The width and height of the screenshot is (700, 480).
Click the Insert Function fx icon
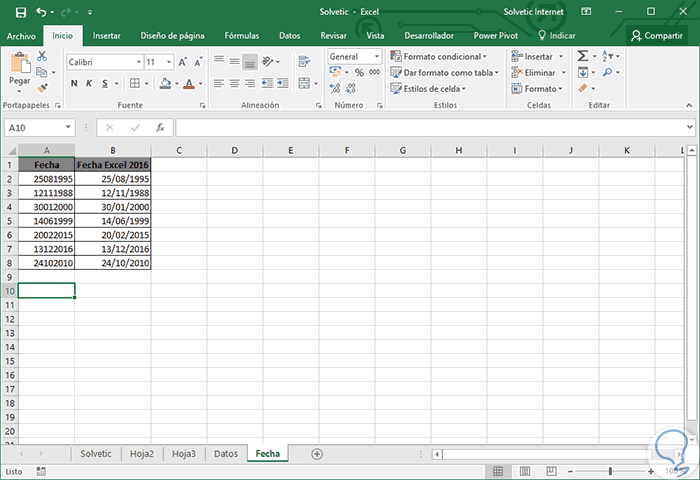(x=160, y=128)
